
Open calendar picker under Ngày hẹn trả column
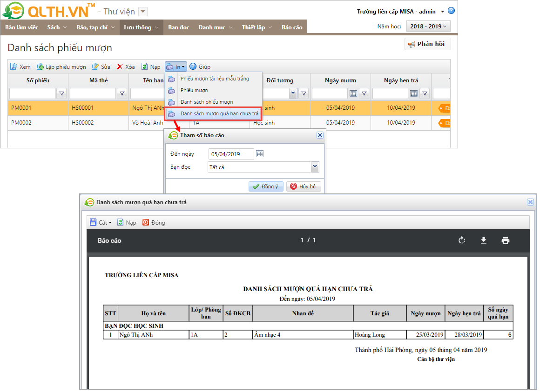tap(413, 93)
